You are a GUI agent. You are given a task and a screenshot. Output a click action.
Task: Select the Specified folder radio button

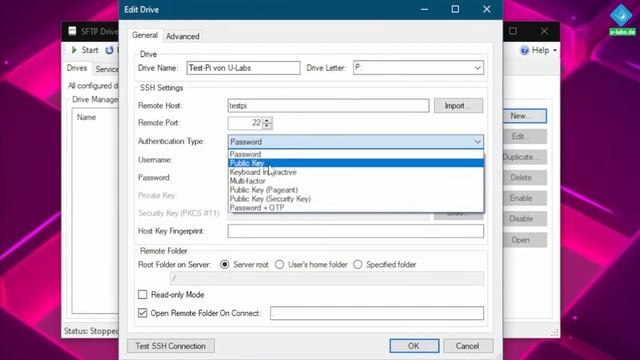point(358,264)
